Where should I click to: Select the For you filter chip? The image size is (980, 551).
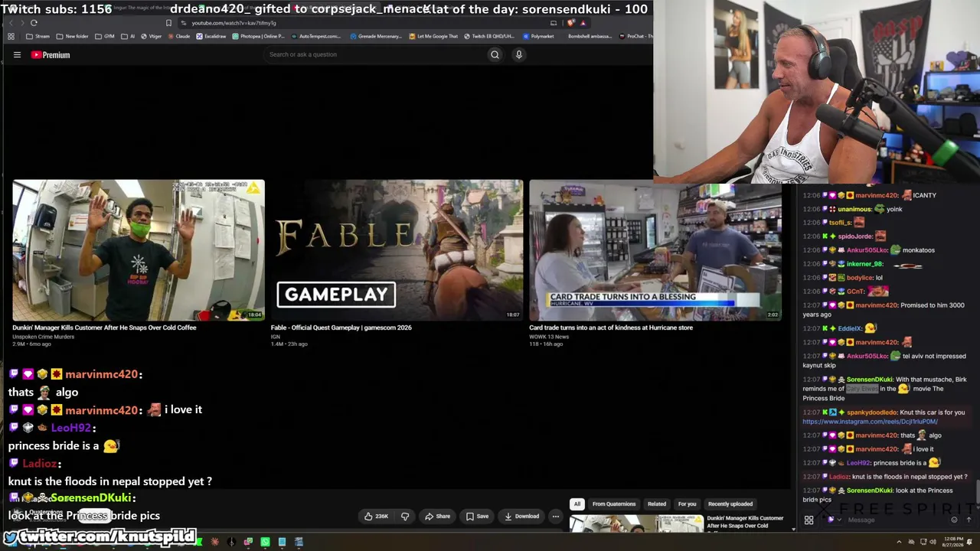[687, 504]
